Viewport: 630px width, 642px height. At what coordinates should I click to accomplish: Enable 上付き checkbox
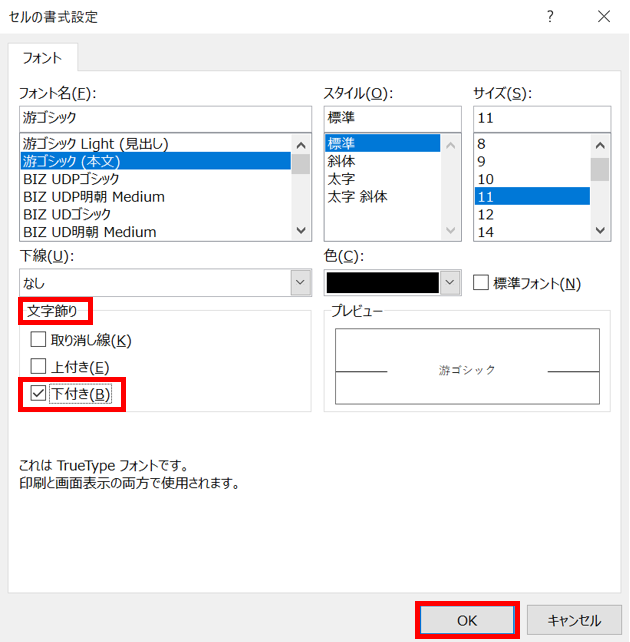click(x=38, y=366)
